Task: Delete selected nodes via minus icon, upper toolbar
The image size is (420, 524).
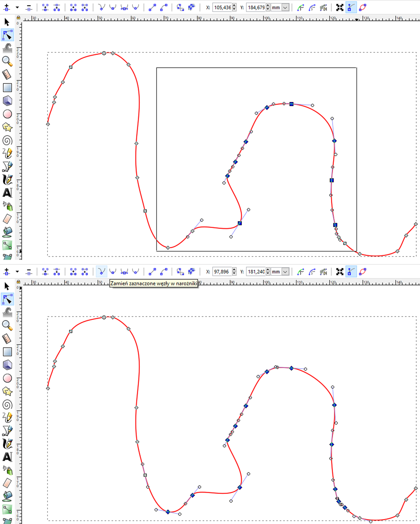Action: pyautogui.click(x=29, y=7)
